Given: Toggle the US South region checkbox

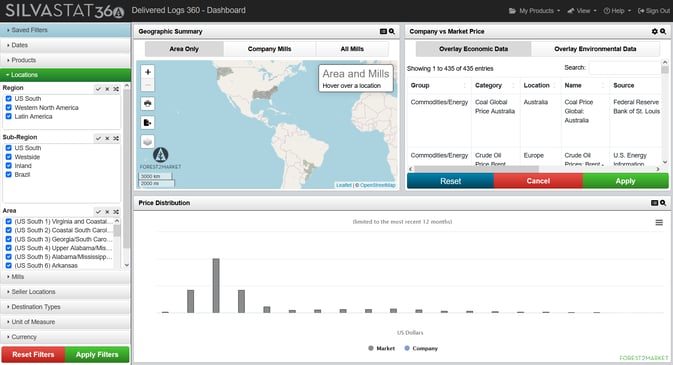Looking at the screenshot, I should pyautogui.click(x=9, y=98).
